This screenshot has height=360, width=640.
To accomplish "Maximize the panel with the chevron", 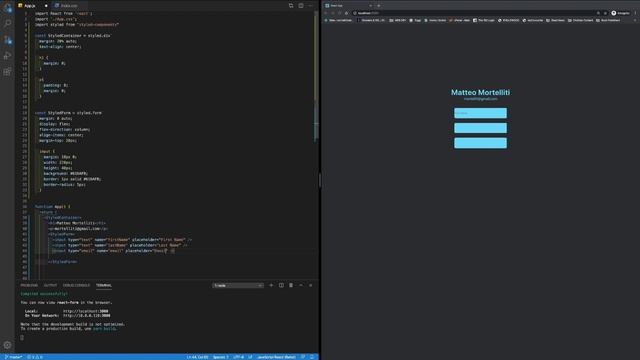I will (301, 285).
